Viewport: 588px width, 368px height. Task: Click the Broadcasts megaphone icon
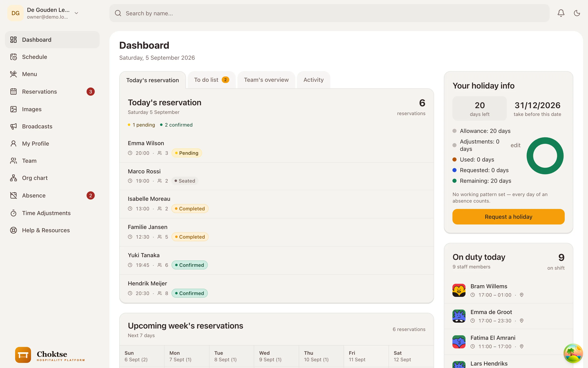click(13, 126)
